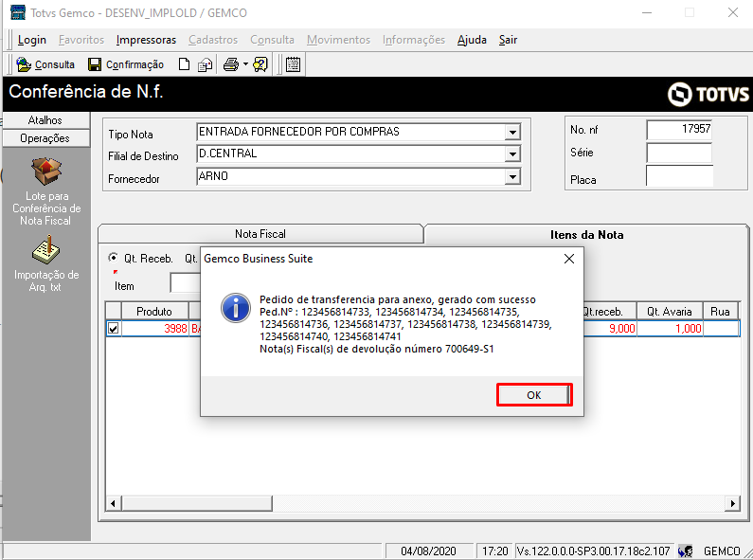Close the Gemco Business Suite dialog
The width and height of the screenshot is (753, 560).
click(569, 259)
